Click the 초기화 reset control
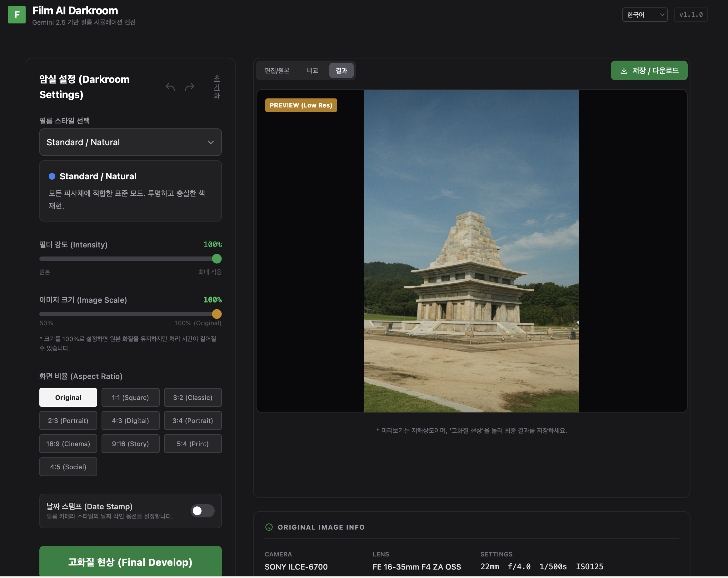Image resolution: width=728 pixels, height=578 pixels. point(217,87)
